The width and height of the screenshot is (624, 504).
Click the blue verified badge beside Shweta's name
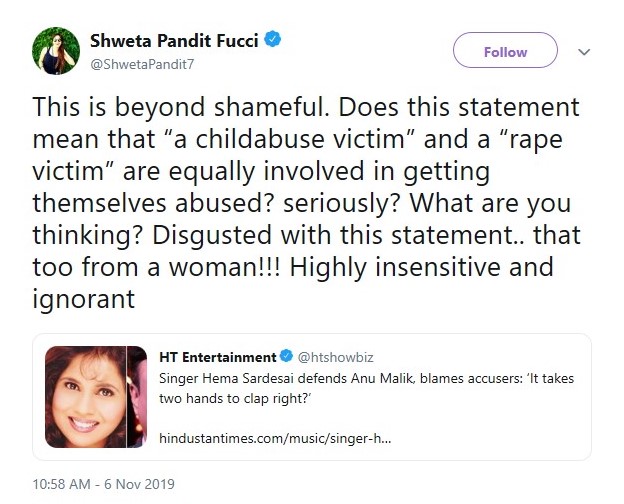(273, 39)
